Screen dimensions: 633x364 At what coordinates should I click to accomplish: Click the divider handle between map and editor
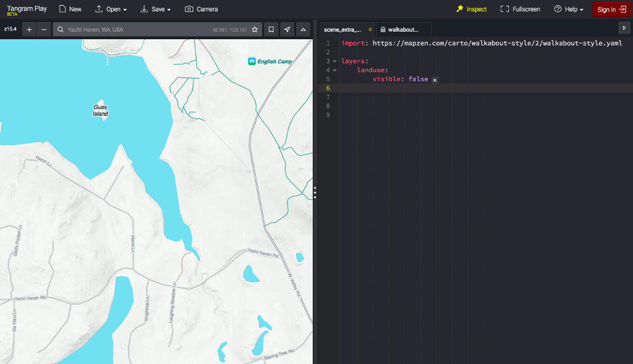point(315,192)
